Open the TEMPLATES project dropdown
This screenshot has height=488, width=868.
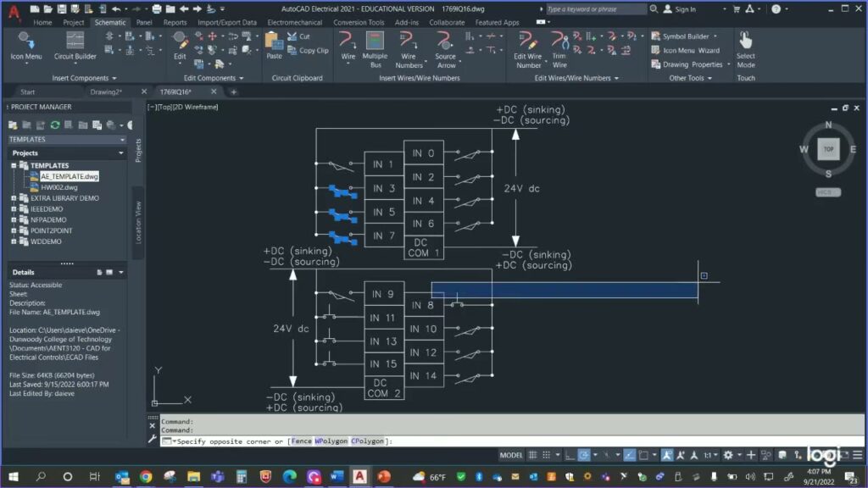(x=122, y=140)
